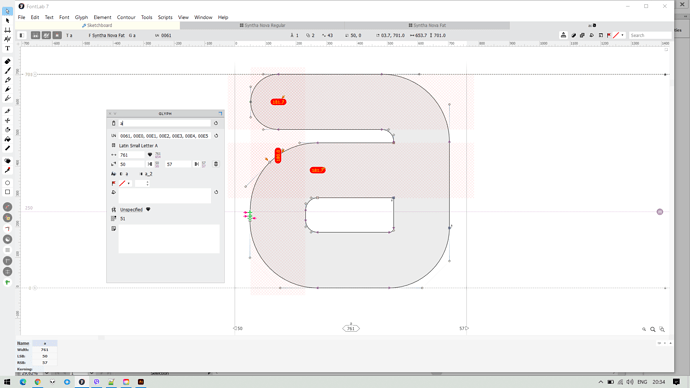The image size is (690, 388).
Task: Open the Glyph menu
Action: tap(81, 17)
